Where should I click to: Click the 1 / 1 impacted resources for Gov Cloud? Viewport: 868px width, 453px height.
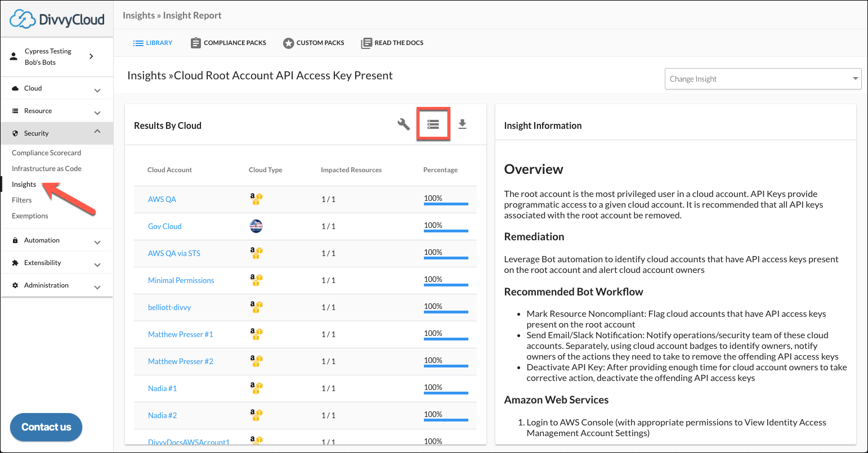click(328, 226)
